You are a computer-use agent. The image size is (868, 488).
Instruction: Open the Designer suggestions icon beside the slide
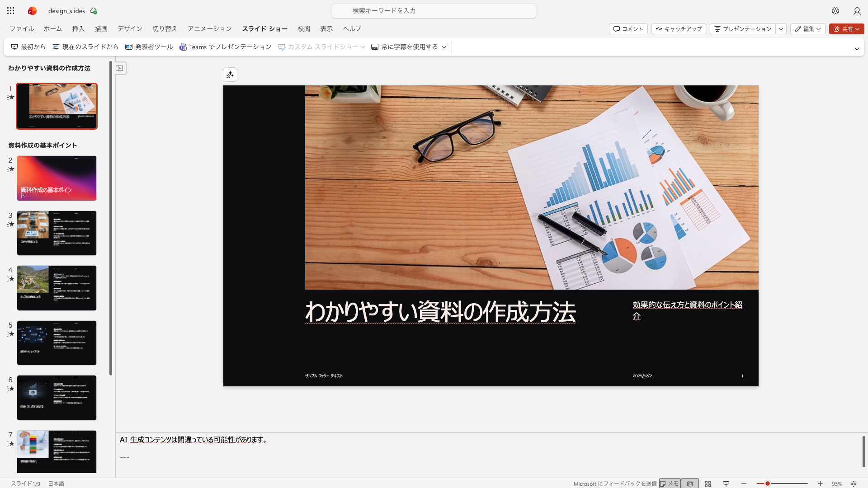230,75
